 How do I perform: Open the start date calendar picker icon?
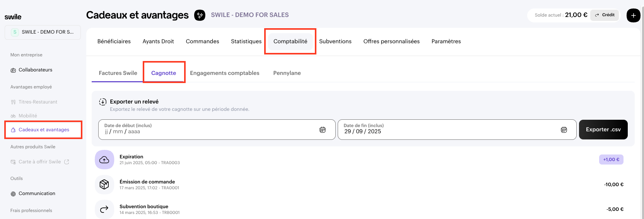tap(323, 130)
